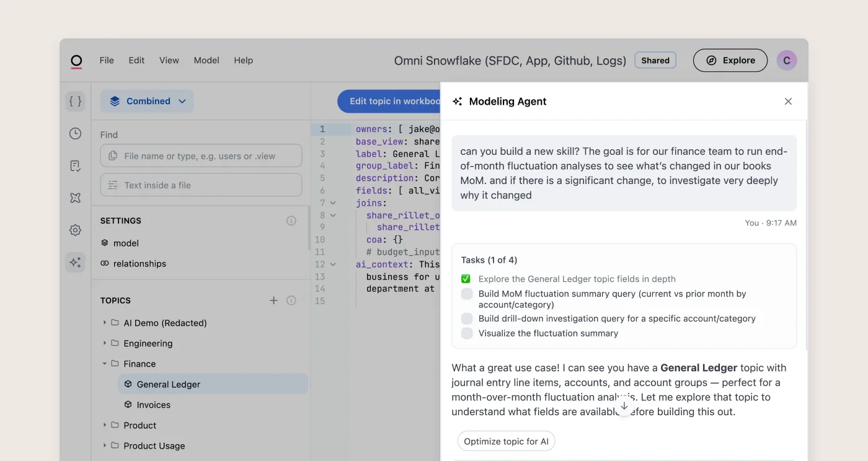Collapse code fold arrow at line 12

pyautogui.click(x=333, y=264)
